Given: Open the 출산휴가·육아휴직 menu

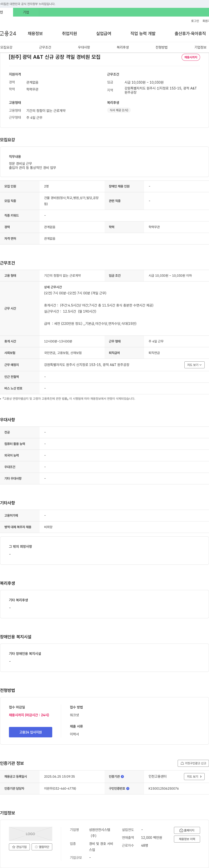Looking at the screenshot, I should [x=190, y=33].
